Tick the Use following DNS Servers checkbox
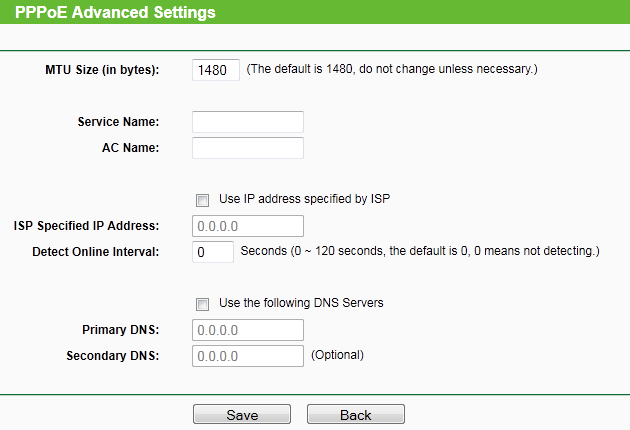 click(x=203, y=304)
